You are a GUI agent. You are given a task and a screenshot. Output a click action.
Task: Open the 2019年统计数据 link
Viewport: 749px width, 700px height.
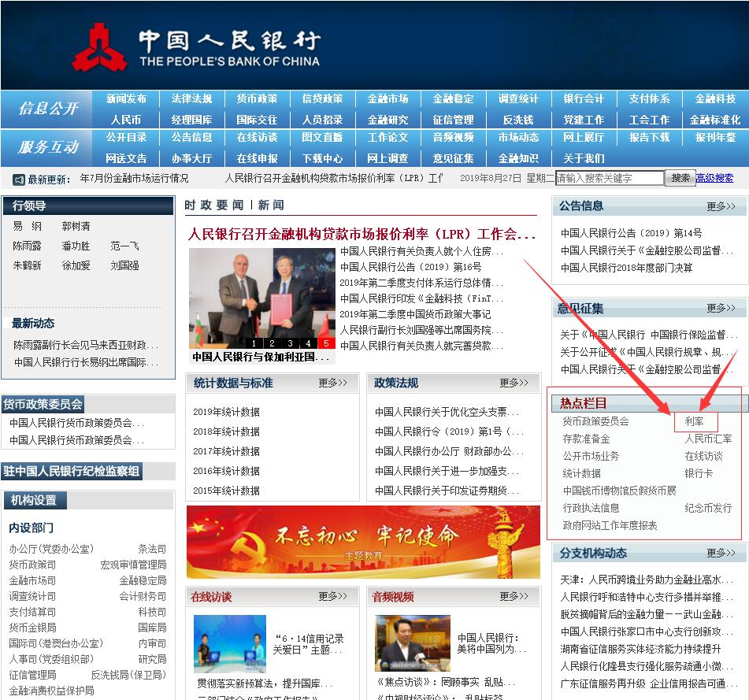[x=226, y=412]
